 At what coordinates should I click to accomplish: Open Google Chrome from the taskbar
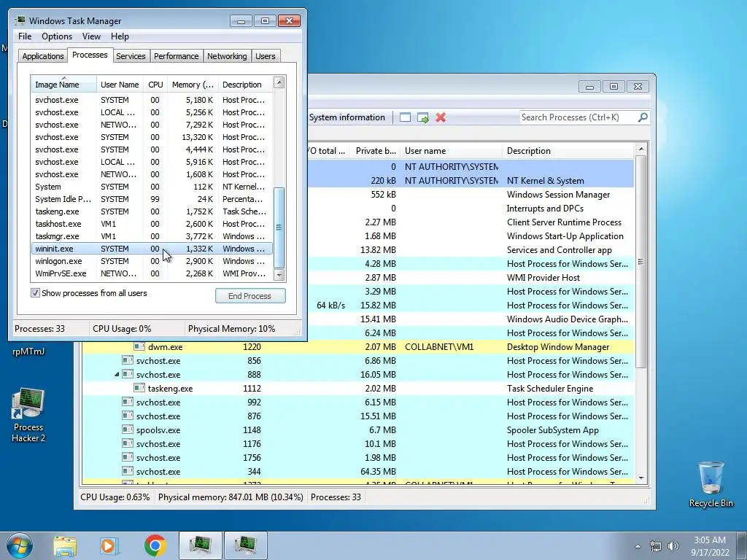(x=155, y=545)
